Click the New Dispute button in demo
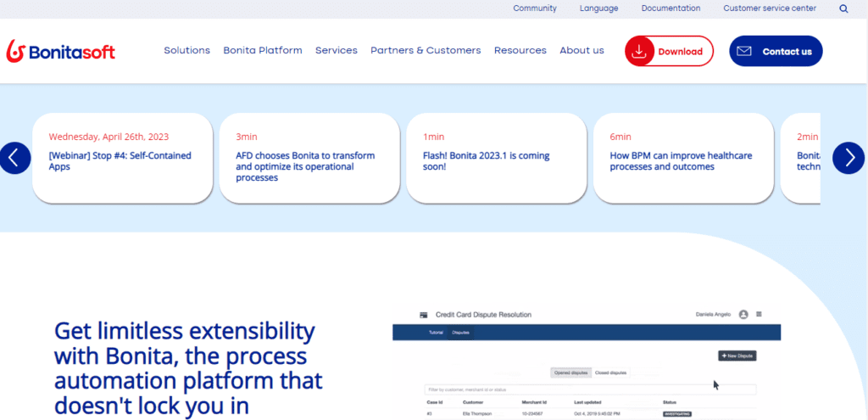868x420 pixels. click(737, 356)
